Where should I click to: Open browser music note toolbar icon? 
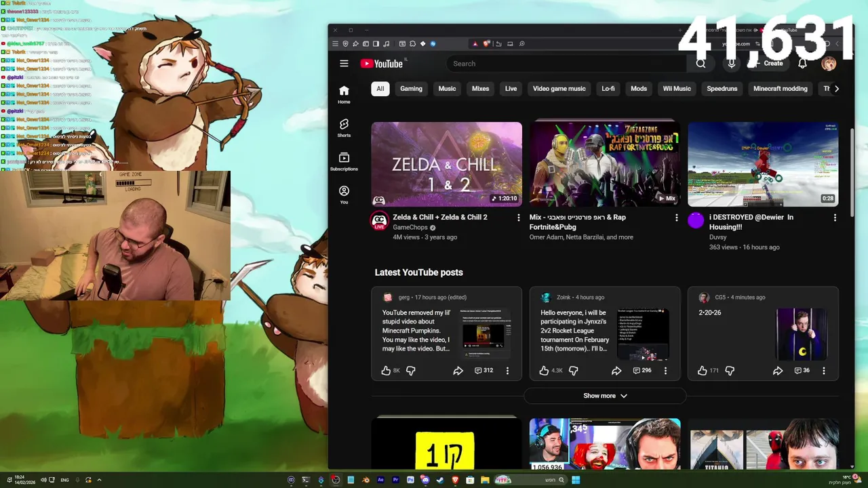pos(386,43)
